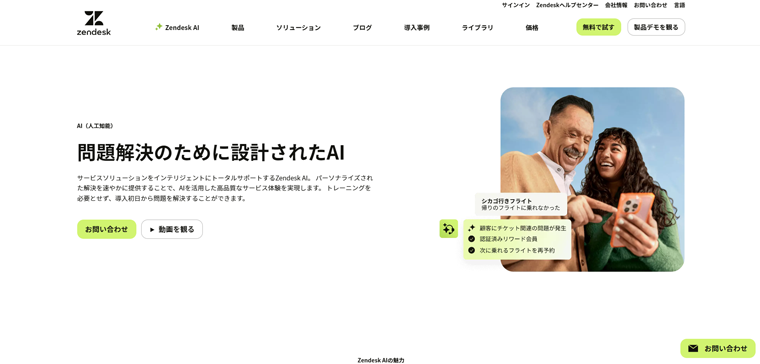Image resolution: width=760 pixels, height=364 pixels.
Task: Click the 認証済みリワード会員 text
Action: coord(508,239)
